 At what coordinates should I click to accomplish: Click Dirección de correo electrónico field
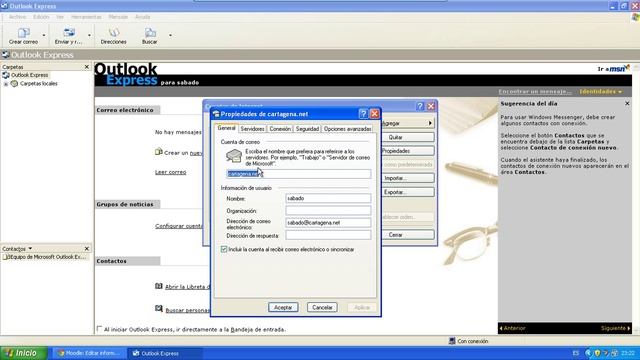[328, 223]
